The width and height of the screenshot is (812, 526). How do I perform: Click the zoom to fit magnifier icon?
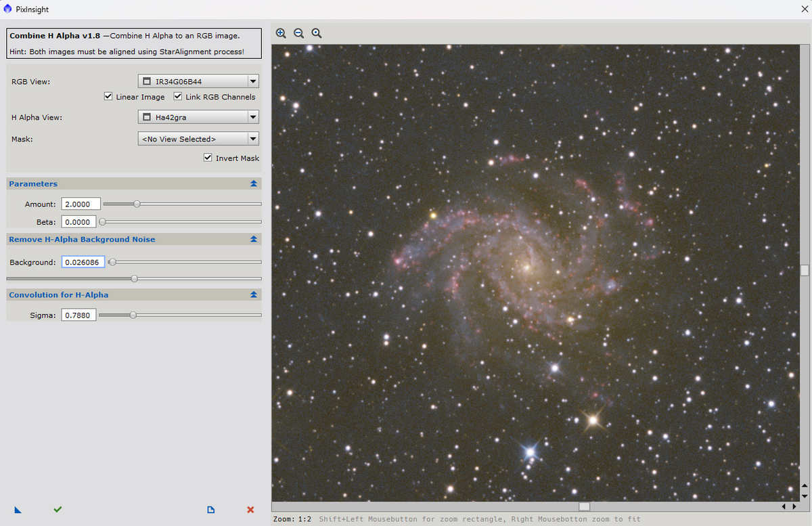point(316,33)
